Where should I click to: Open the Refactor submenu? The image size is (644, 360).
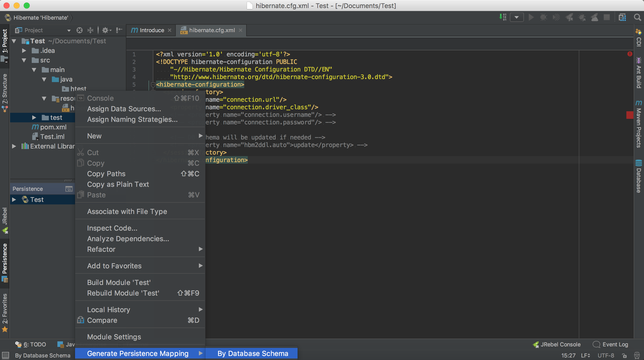pyautogui.click(x=140, y=249)
